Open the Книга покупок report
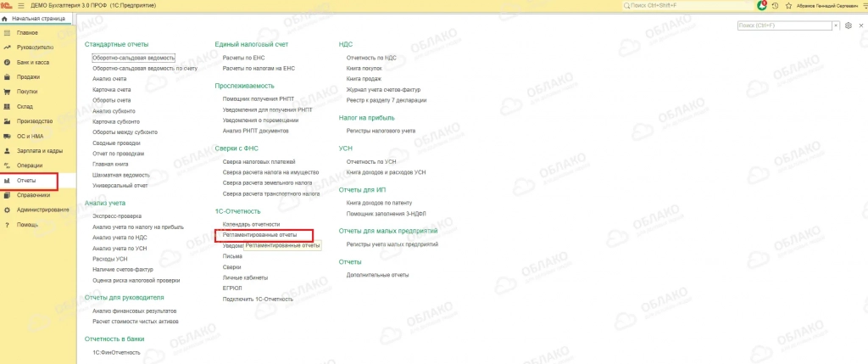 pos(364,68)
